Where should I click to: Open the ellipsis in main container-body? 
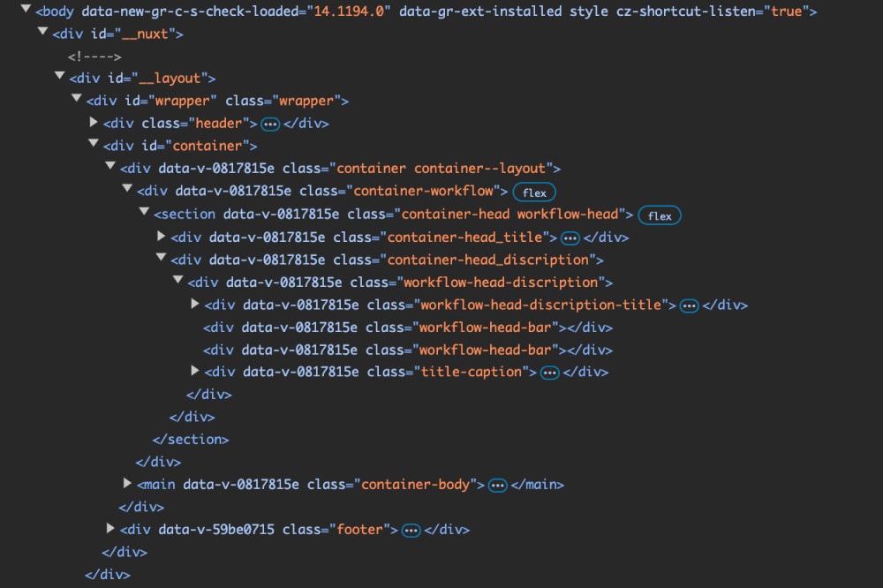point(497,485)
